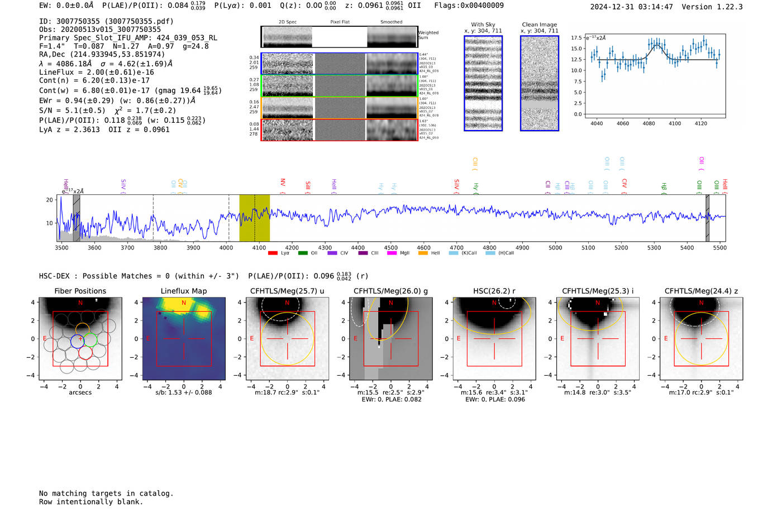Click the (K)CaII legend swatch
Viewport: 782px width, 532px height.
[x=454, y=253]
